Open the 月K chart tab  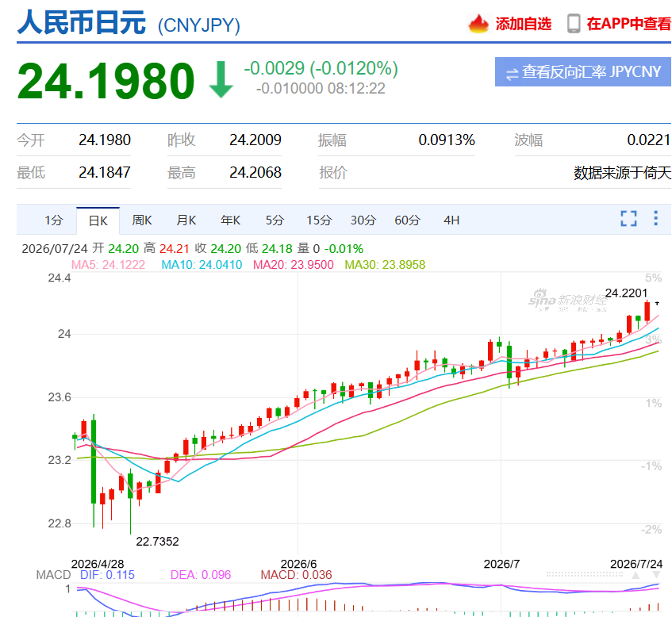[186, 220]
